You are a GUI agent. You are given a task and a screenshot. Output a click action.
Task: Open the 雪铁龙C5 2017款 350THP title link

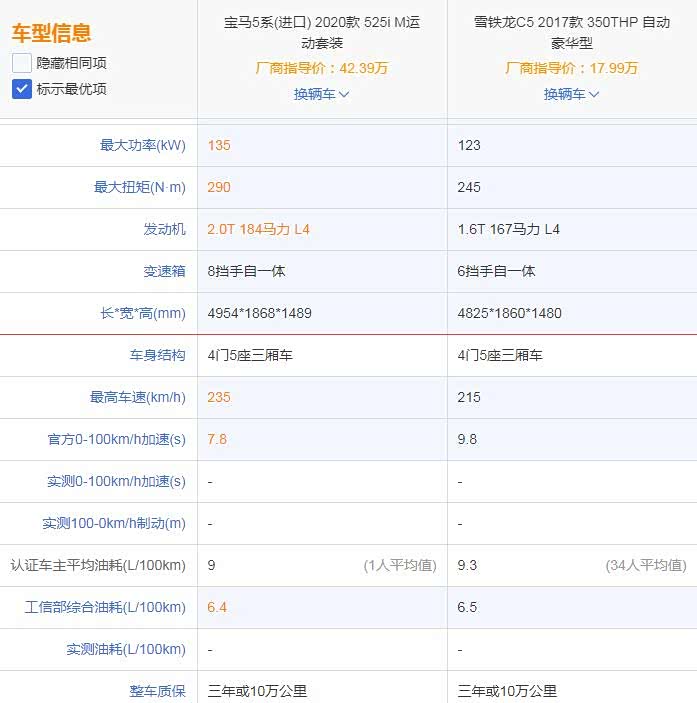pos(572,32)
